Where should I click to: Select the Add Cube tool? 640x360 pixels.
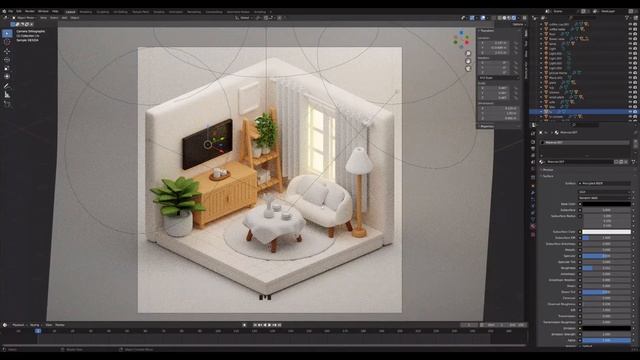7,104
